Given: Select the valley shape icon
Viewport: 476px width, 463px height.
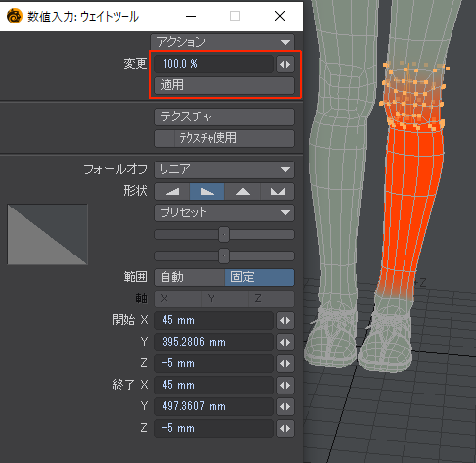Looking at the screenshot, I should [277, 191].
